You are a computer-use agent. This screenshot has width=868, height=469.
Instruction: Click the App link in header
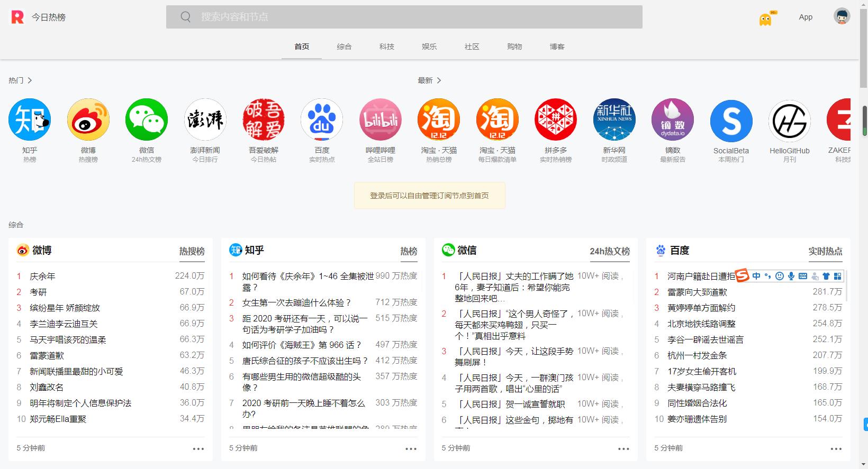(806, 17)
